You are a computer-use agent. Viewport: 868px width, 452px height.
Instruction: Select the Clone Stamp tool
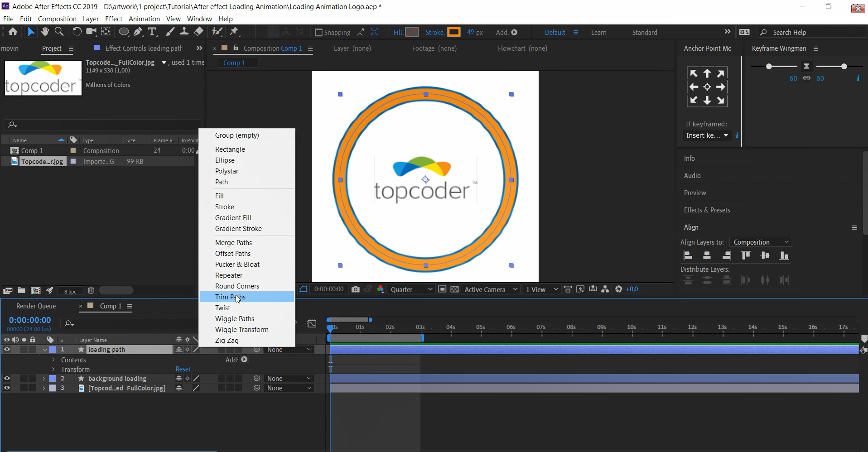[x=184, y=32]
